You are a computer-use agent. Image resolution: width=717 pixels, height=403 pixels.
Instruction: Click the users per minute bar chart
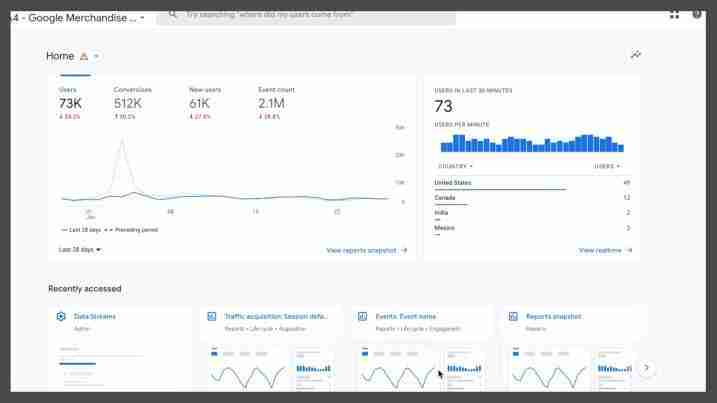coord(532,143)
